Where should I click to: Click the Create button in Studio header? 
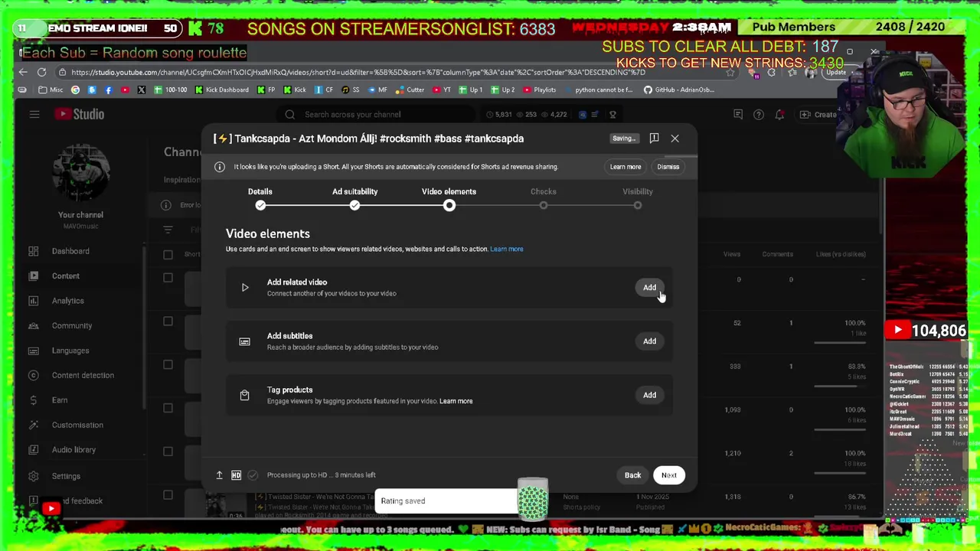click(818, 115)
